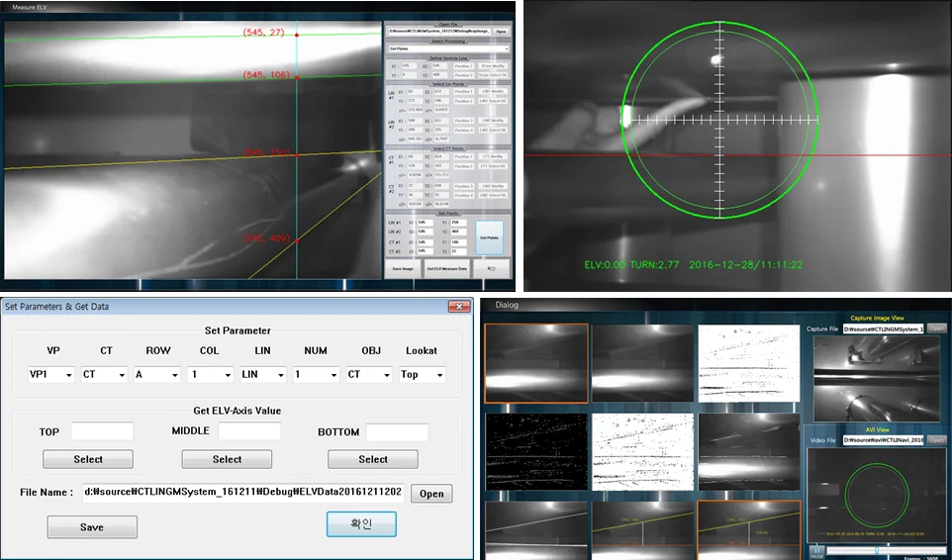The width and height of the screenshot is (952, 560).
Task: Pause the AVI video playback
Action: pos(817,550)
